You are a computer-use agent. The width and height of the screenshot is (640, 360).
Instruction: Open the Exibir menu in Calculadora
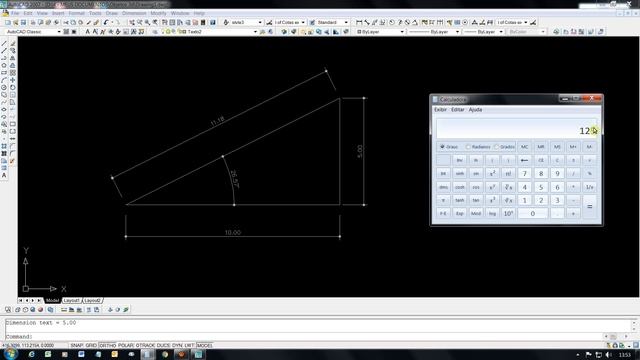click(x=440, y=110)
